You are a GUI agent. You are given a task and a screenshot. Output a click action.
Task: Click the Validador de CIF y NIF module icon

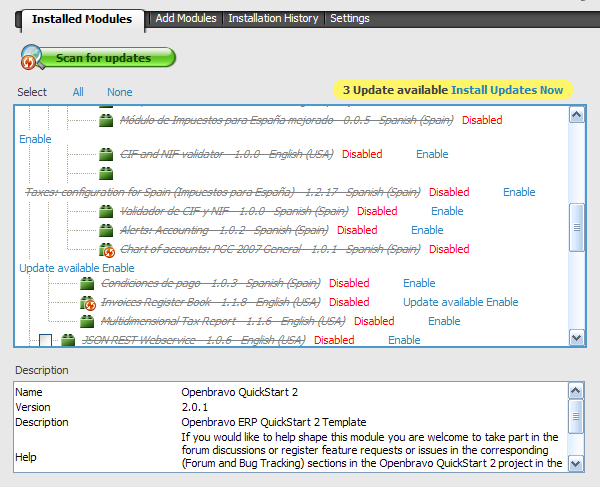[107, 211]
